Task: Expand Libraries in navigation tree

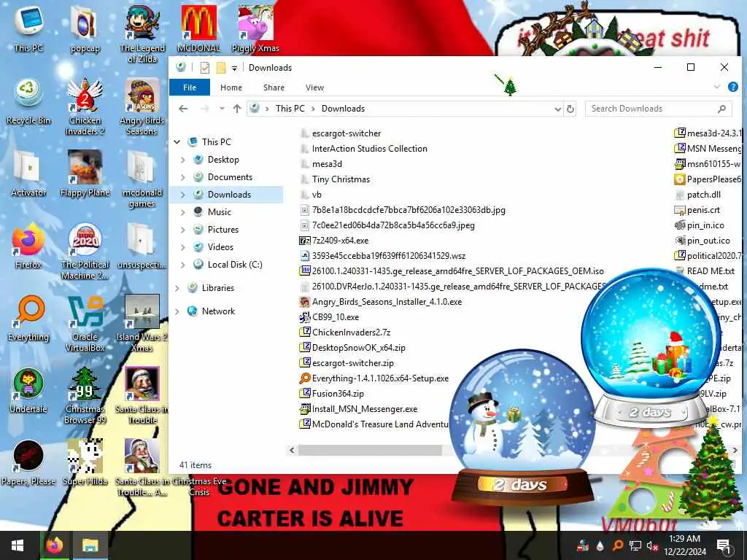Action: tap(177, 288)
